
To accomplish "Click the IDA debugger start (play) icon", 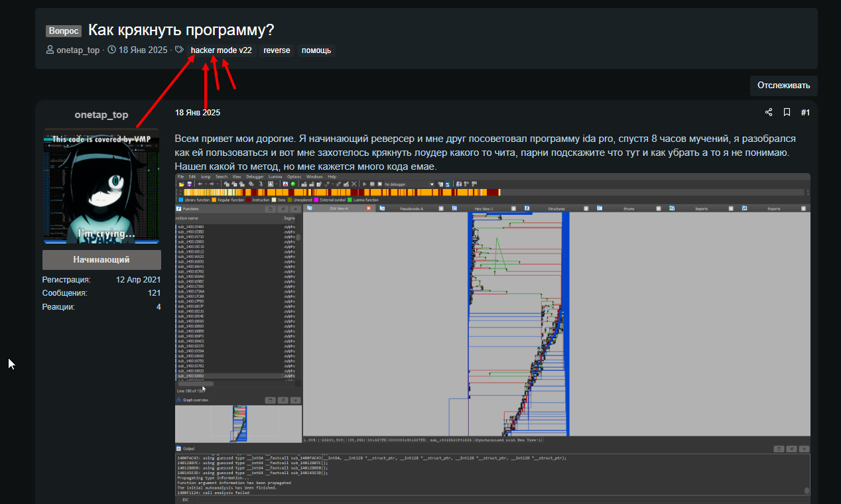I will coord(365,184).
